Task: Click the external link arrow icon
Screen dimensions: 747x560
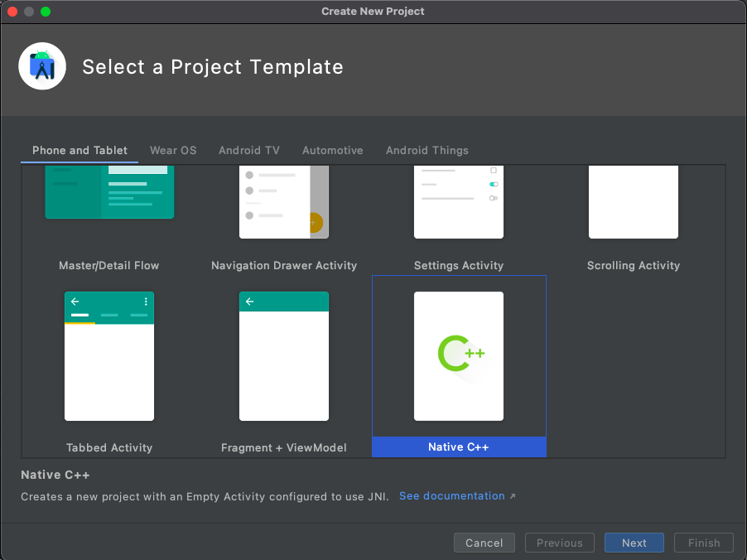Action: click(513, 496)
